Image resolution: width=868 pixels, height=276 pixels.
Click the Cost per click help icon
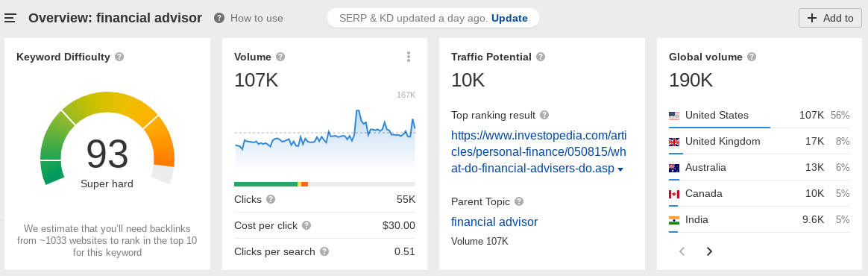[306, 225]
